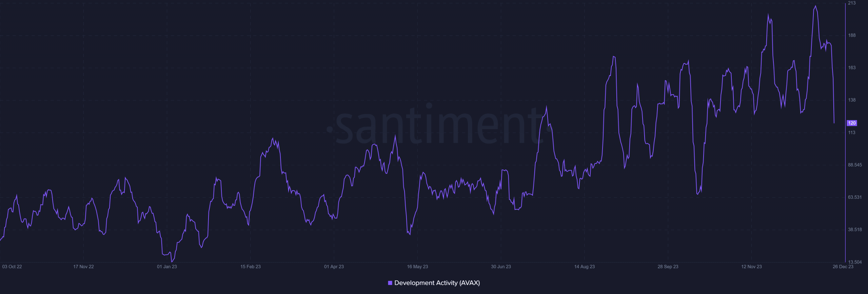
Task: Click the purple Development Activity legend swatch
Action: tap(390, 283)
